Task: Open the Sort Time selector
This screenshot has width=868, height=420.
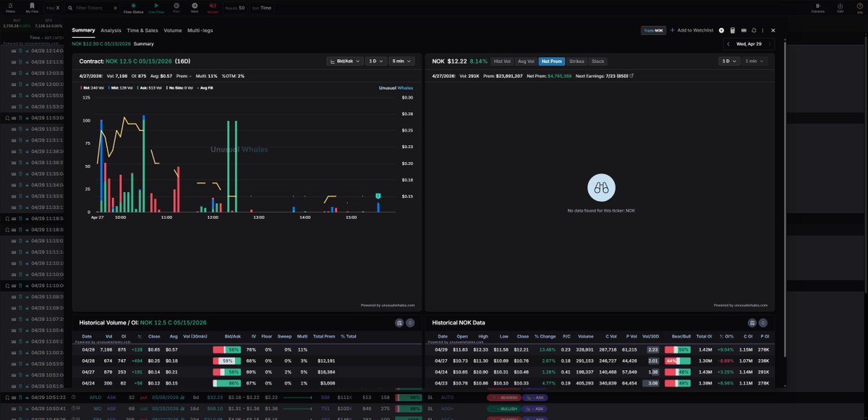Action: point(262,8)
